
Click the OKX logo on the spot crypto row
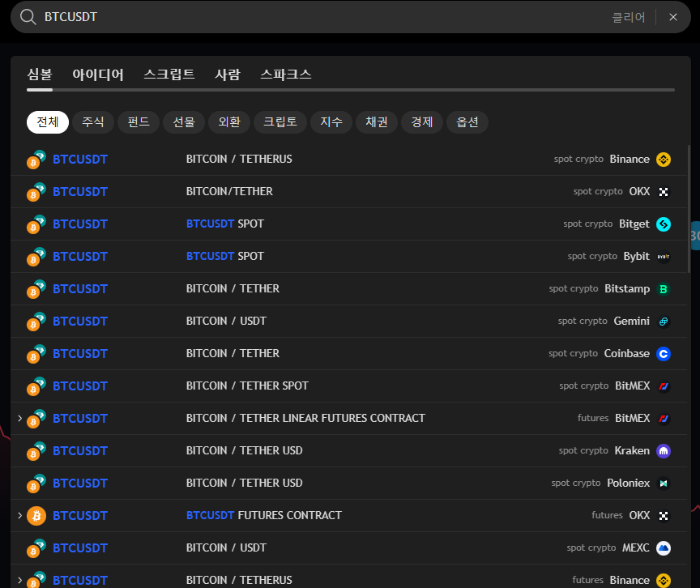664,192
